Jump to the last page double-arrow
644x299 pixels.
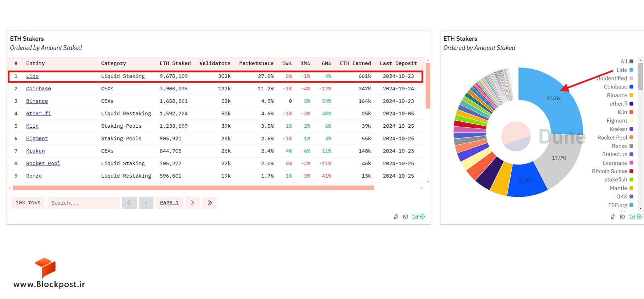click(x=209, y=203)
